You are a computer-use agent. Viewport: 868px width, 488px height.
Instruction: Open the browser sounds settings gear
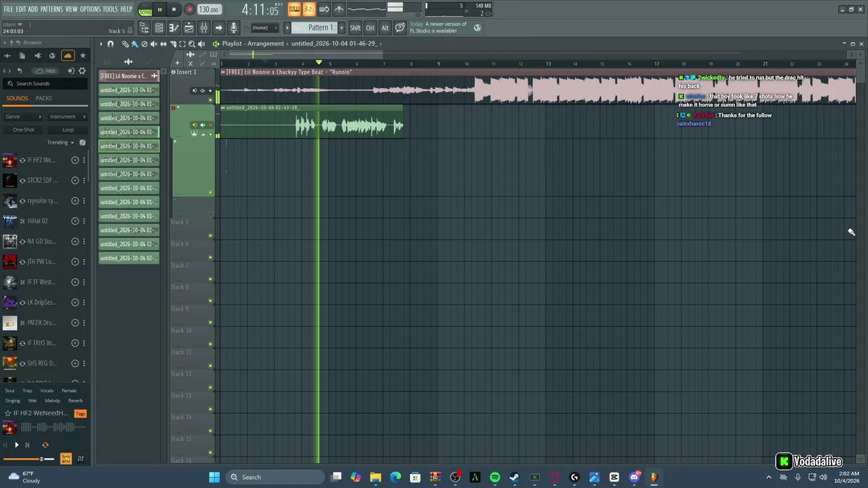82,70
